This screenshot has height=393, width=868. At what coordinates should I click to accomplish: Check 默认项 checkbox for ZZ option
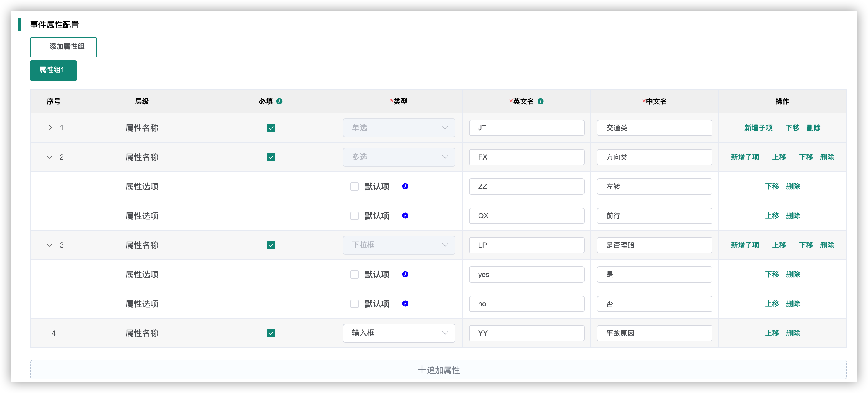click(354, 186)
